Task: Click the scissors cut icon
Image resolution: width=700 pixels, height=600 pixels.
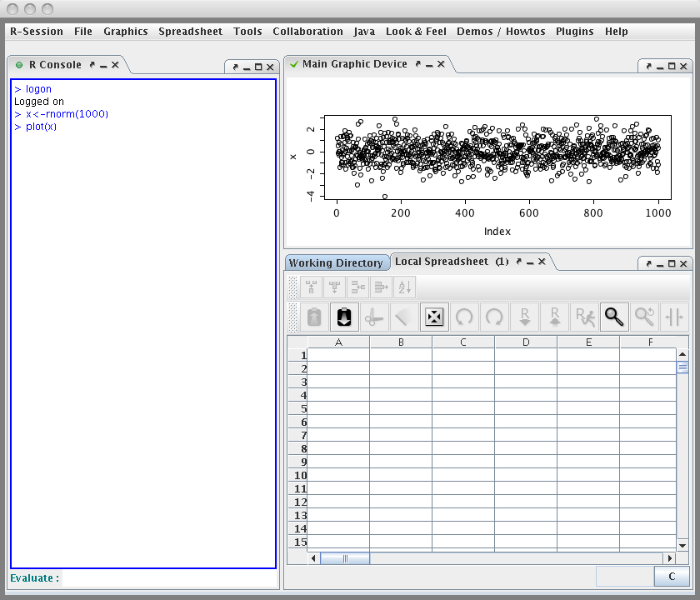Action: [x=375, y=317]
